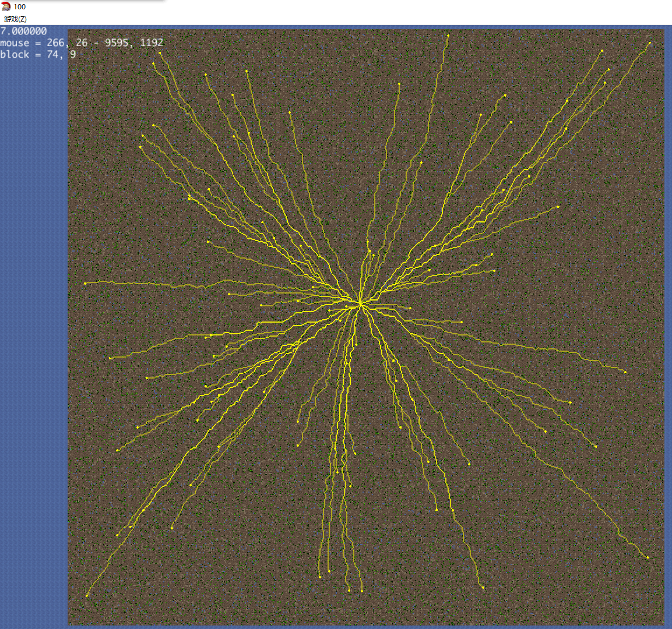Open the 游戏(Z) menu

(x=15, y=19)
